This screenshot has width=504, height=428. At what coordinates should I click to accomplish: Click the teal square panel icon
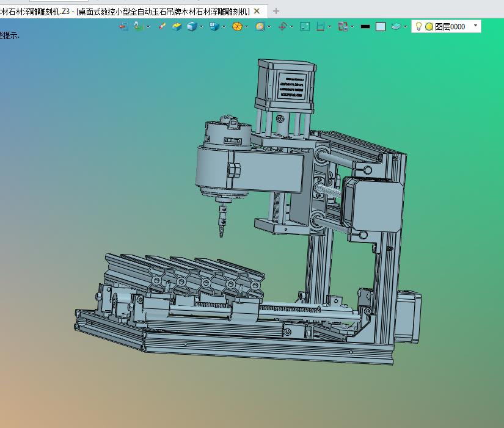click(305, 26)
